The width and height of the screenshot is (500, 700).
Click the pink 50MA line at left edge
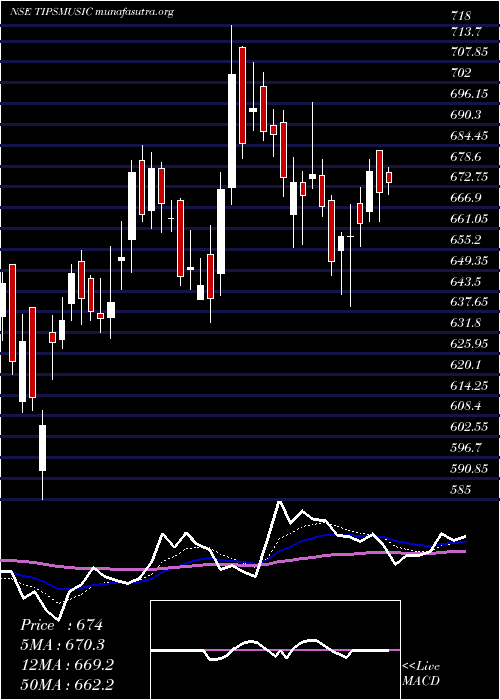tap(4, 560)
